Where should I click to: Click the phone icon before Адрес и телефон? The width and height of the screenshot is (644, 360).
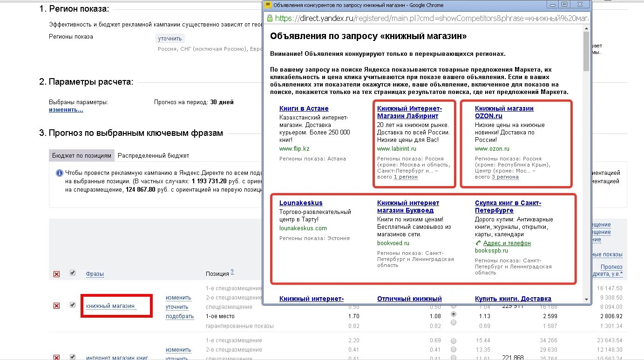coord(478,243)
